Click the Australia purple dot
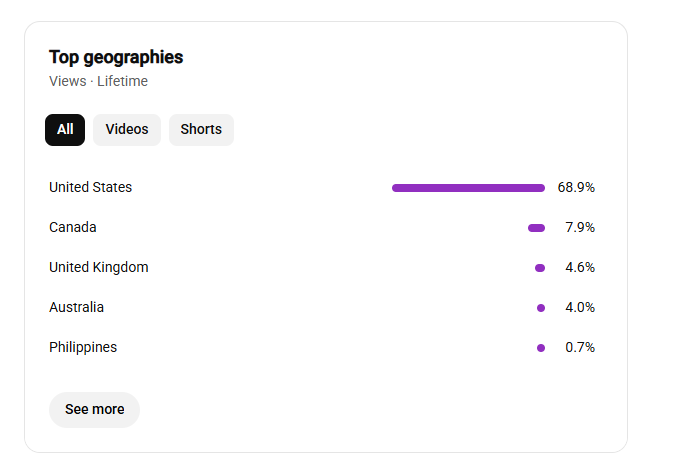Image resolution: width=693 pixels, height=475 pixels. [541, 308]
